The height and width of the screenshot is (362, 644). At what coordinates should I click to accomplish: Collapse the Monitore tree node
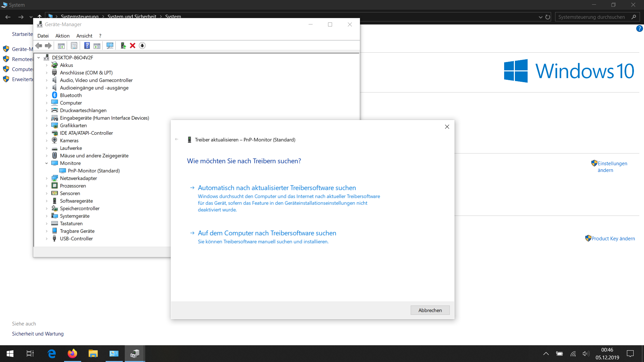[x=47, y=163]
